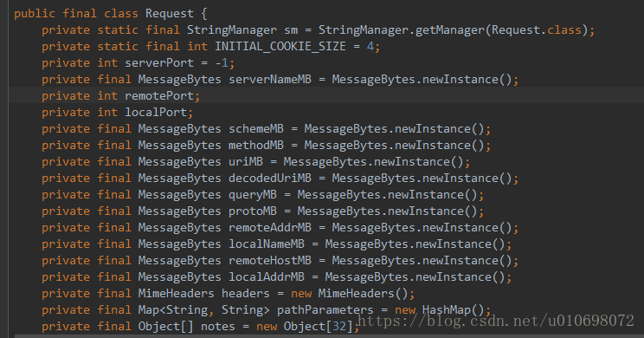Screen dimensions: 644x338
Task: Click the pathParameters variable name
Action: [325, 309]
